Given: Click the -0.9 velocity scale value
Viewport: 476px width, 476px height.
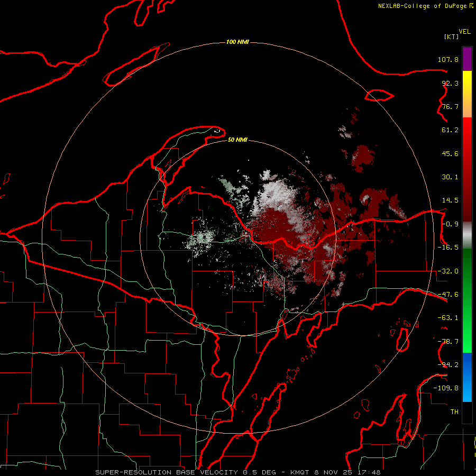Looking at the screenshot, I should pyautogui.click(x=450, y=224).
